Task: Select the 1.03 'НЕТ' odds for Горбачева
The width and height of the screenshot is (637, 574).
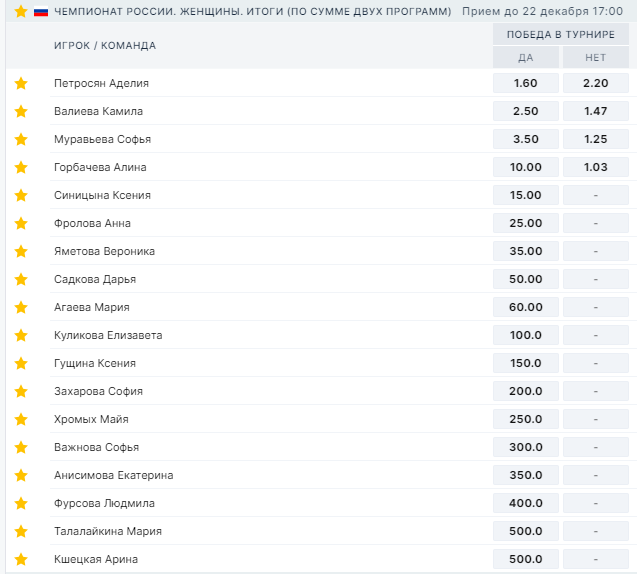Action: coord(595,167)
